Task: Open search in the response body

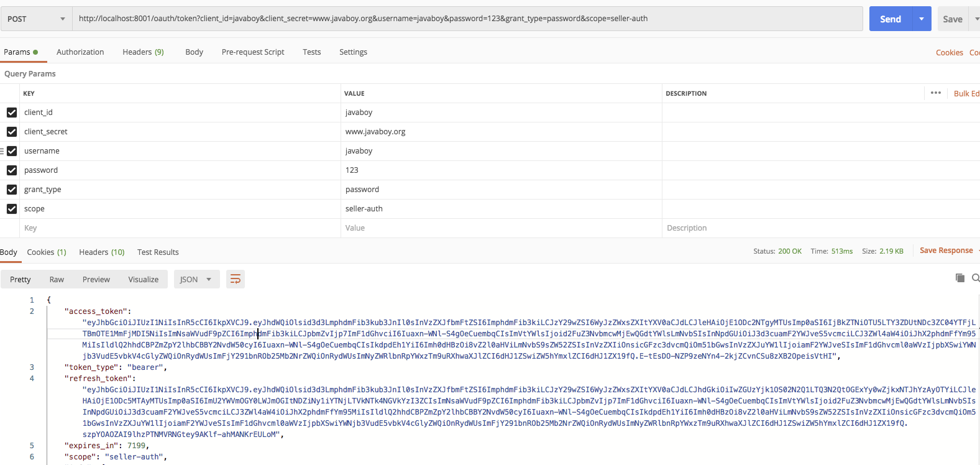Action: click(x=975, y=278)
